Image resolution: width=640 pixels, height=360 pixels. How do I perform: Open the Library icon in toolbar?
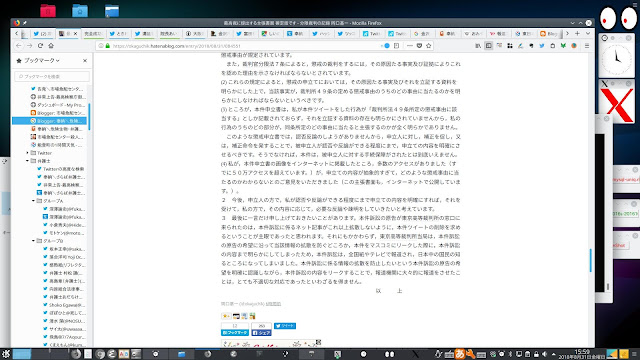click(478, 46)
